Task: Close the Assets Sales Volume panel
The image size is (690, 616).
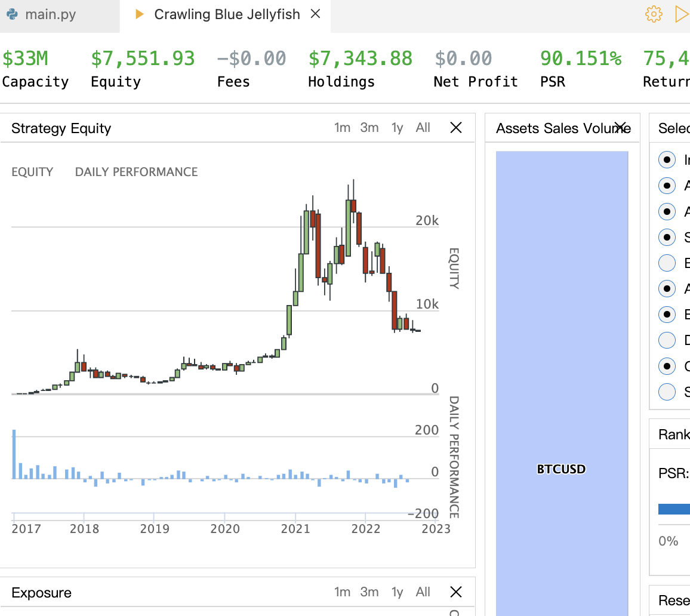Action: pyautogui.click(x=621, y=128)
